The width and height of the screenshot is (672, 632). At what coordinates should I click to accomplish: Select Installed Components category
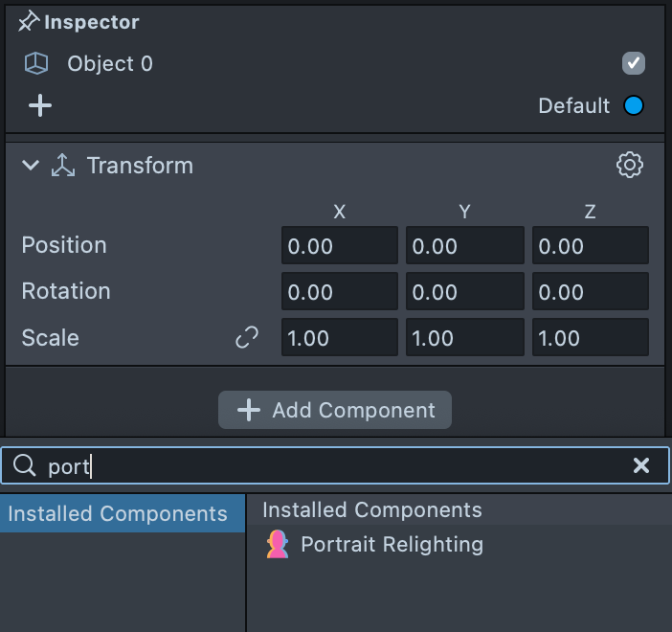[118, 514]
